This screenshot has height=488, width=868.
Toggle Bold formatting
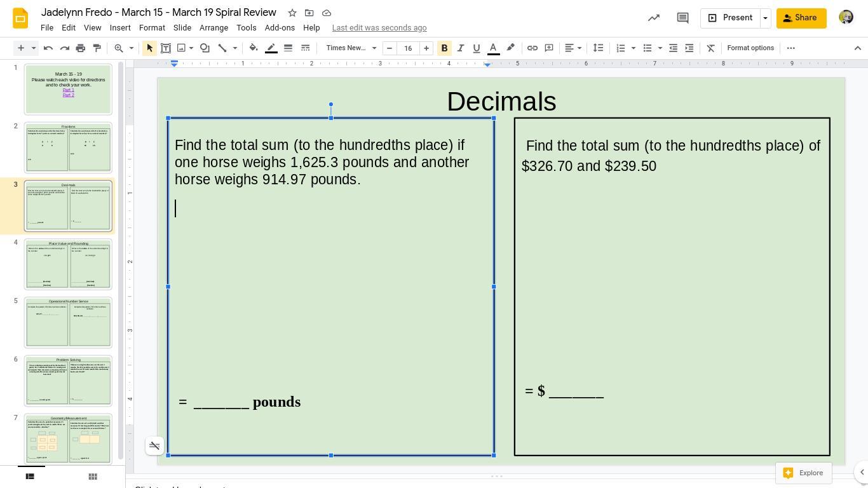pos(444,48)
